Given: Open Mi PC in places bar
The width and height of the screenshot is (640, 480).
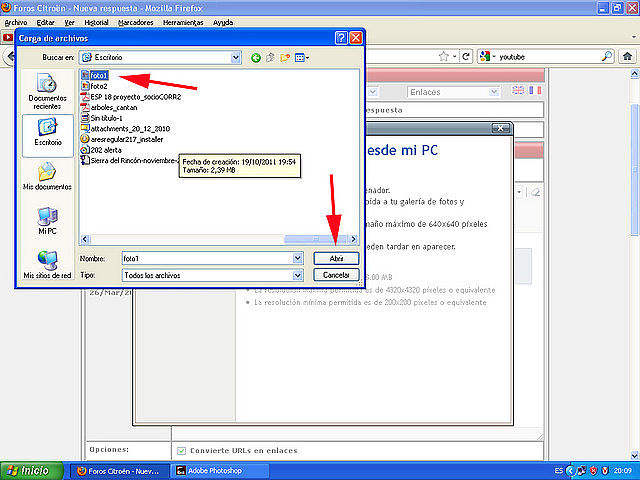Looking at the screenshot, I should point(47,221).
